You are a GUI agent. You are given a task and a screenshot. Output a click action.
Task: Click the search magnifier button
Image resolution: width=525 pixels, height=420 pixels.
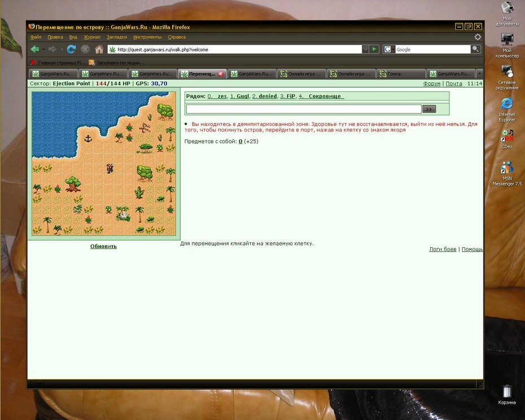click(475, 49)
